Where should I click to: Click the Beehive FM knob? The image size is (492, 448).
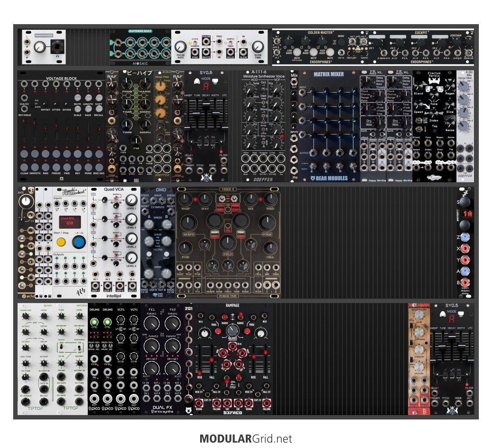(x=136, y=141)
